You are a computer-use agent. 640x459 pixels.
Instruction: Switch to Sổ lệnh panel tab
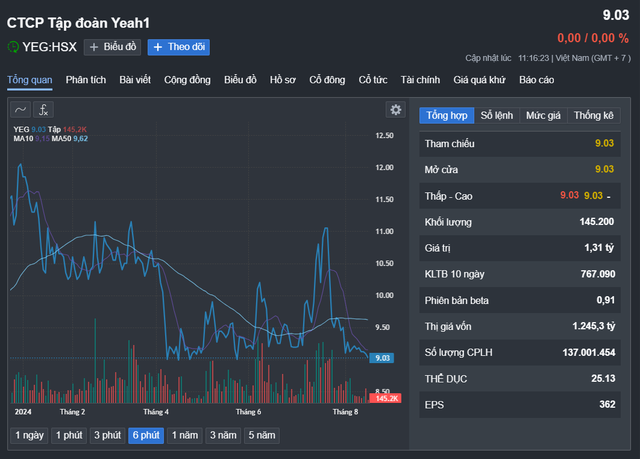[x=496, y=115]
